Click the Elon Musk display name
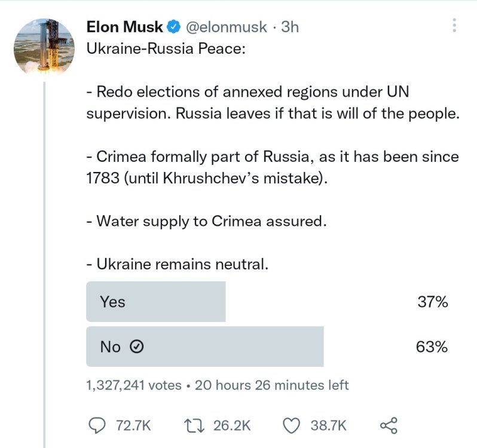This screenshot has width=477, height=448. pos(124,27)
